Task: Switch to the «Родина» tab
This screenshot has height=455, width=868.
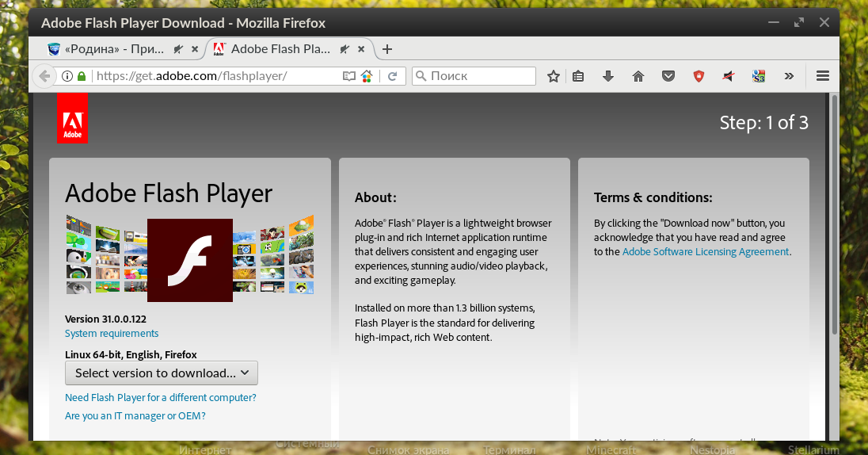Action: click(x=122, y=49)
